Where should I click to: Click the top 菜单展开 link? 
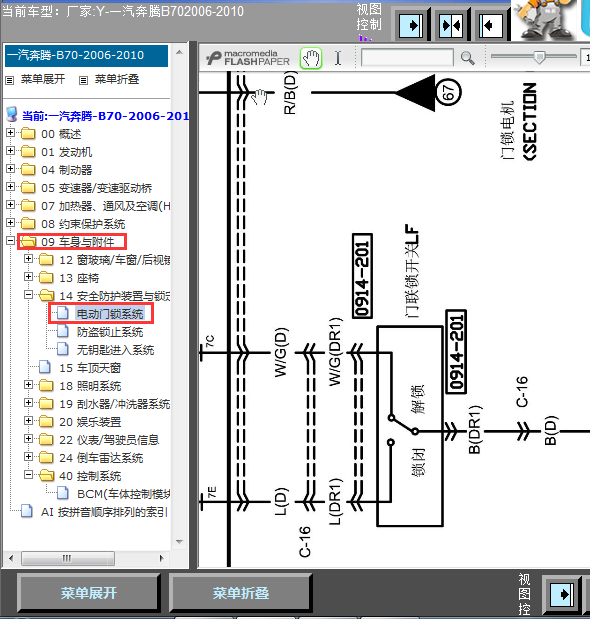[x=43, y=79]
